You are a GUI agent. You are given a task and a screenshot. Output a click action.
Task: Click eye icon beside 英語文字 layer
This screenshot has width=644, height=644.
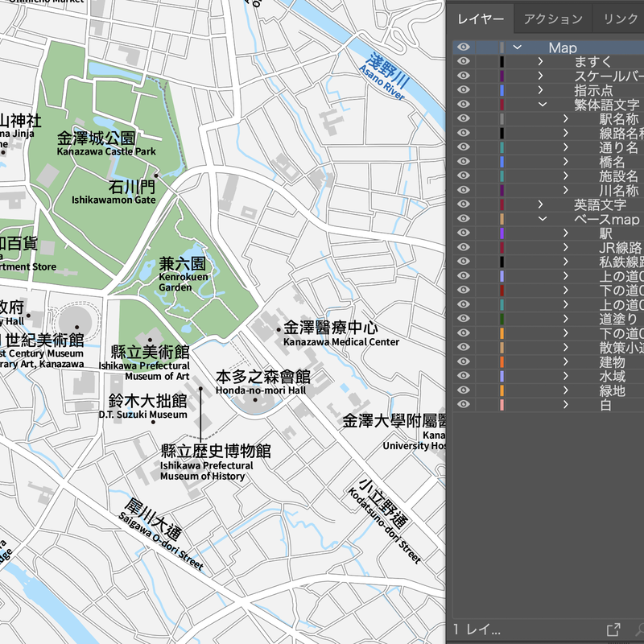[463, 204]
